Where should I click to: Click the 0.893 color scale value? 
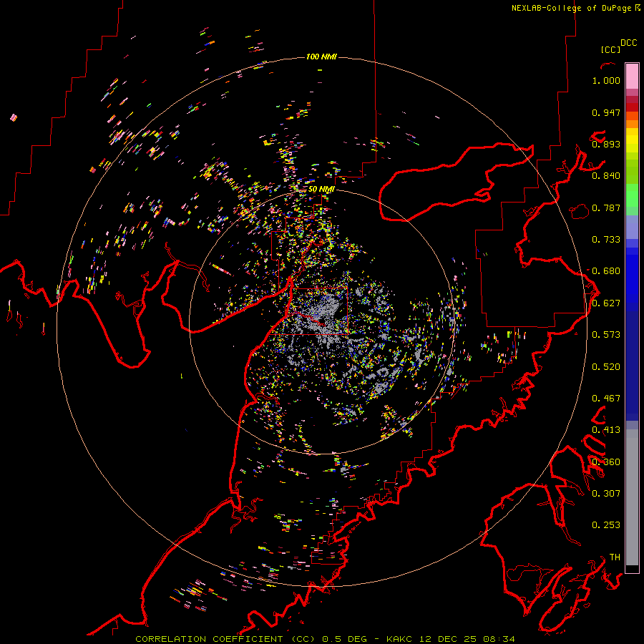pyautogui.click(x=606, y=144)
